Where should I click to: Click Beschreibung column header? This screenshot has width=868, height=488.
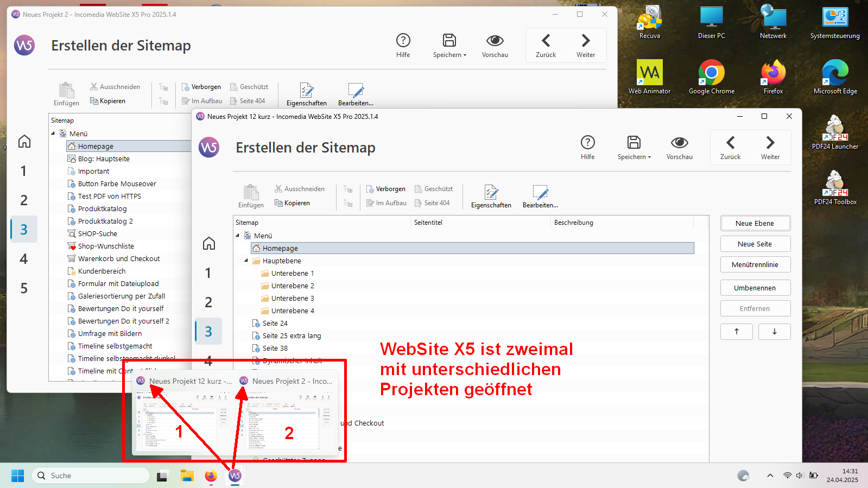(623, 223)
